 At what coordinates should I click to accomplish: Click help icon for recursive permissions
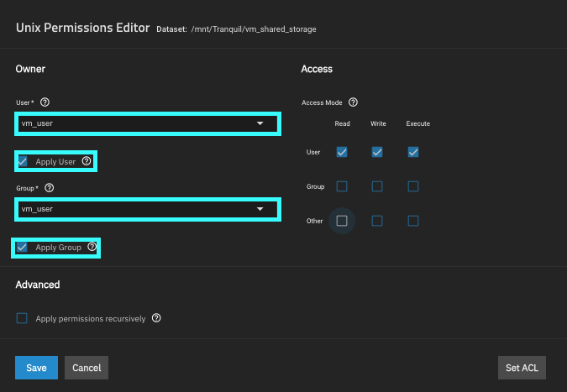[157, 319]
